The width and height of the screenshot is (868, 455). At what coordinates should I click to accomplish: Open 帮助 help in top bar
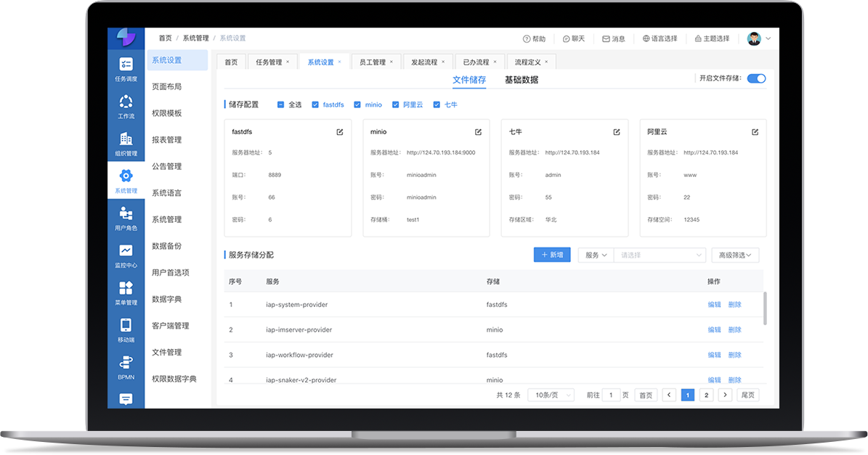coord(534,38)
